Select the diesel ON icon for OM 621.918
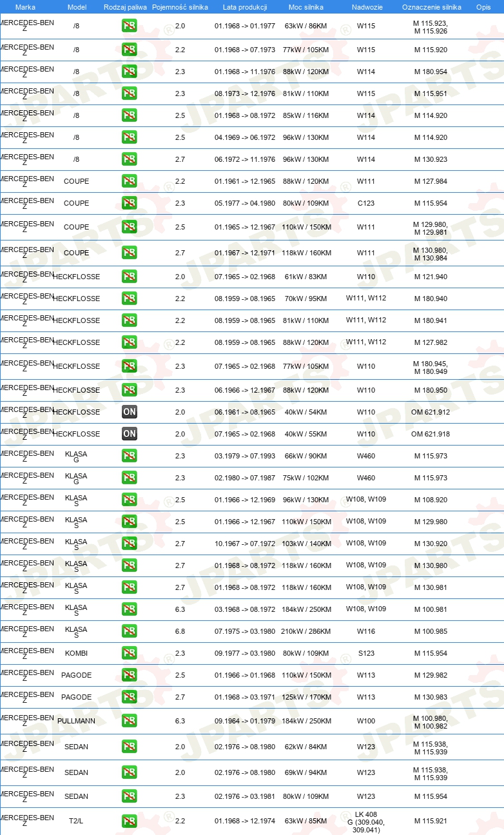 point(129,434)
